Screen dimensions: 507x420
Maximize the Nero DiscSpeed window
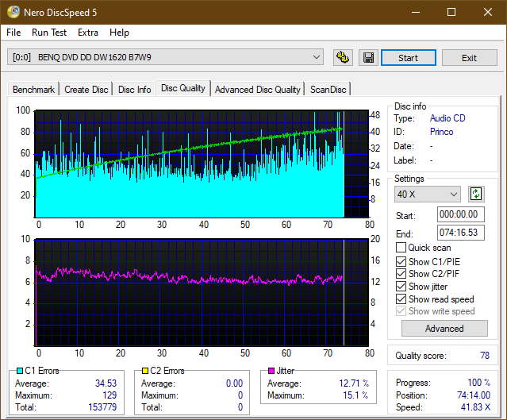click(x=451, y=12)
